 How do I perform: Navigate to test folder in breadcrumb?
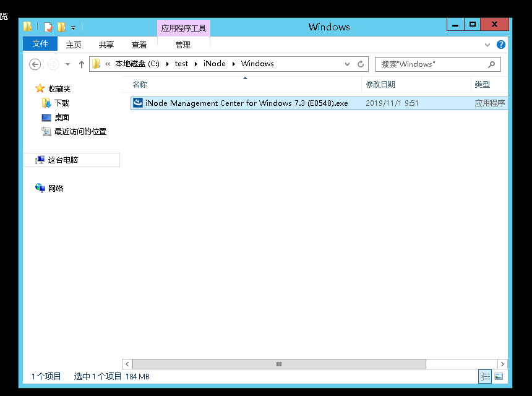point(181,64)
